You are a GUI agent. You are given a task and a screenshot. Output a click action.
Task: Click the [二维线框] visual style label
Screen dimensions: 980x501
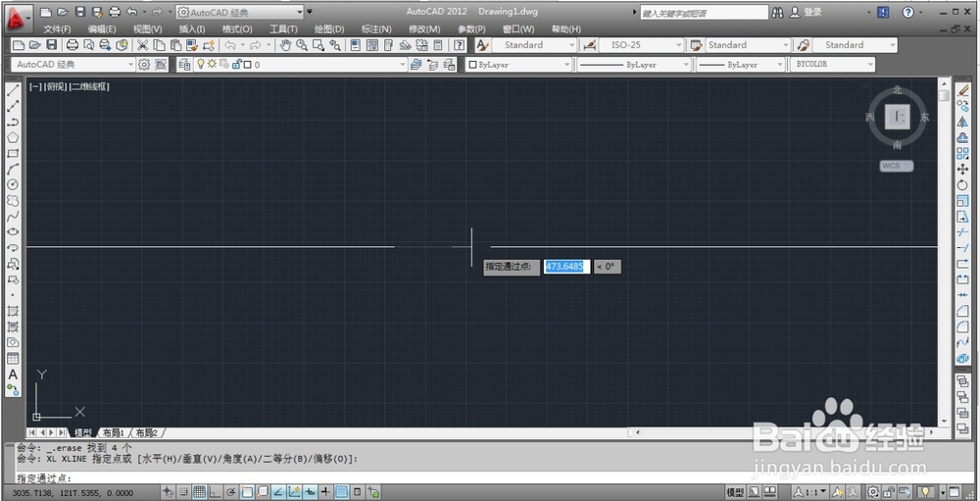(89, 87)
